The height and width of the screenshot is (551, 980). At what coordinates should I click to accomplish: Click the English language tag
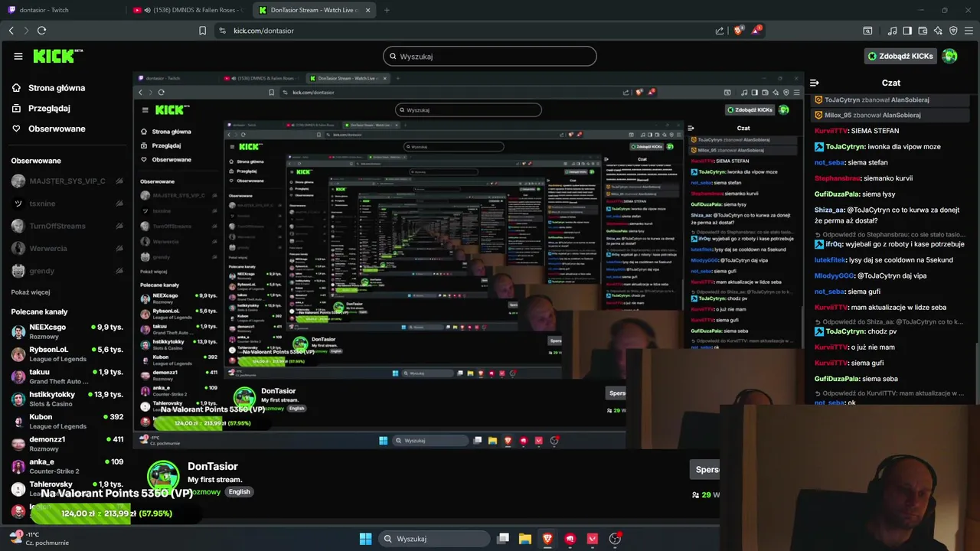[239, 491]
